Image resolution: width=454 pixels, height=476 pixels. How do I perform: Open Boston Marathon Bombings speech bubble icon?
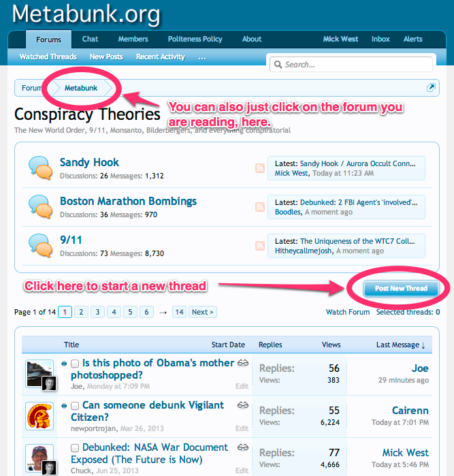(40, 207)
